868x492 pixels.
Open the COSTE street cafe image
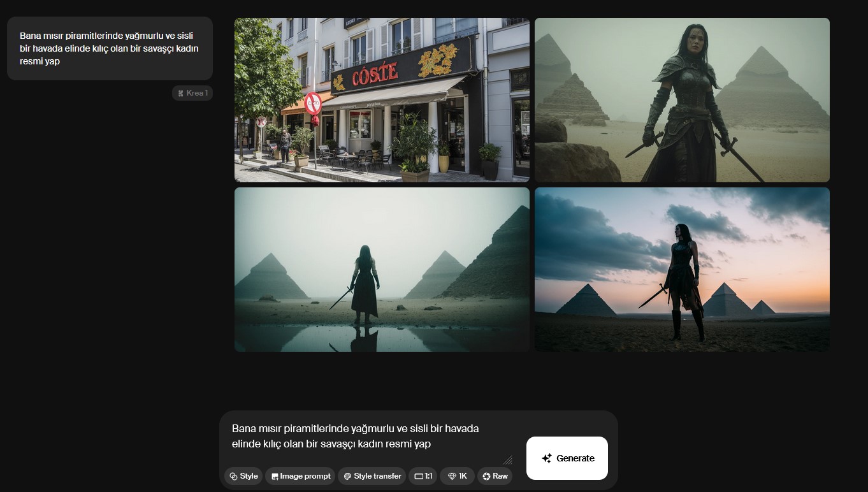coord(382,100)
